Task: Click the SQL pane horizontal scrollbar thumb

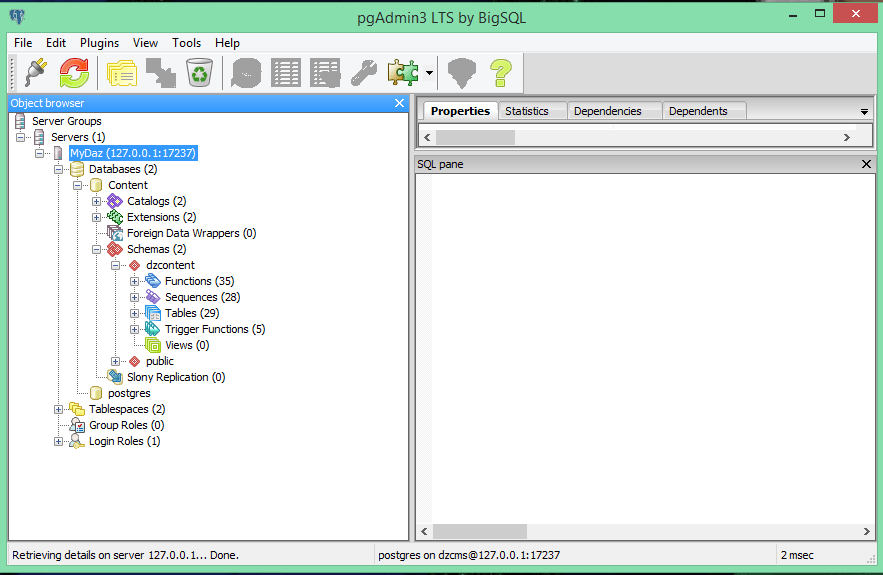Action: tap(480, 531)
